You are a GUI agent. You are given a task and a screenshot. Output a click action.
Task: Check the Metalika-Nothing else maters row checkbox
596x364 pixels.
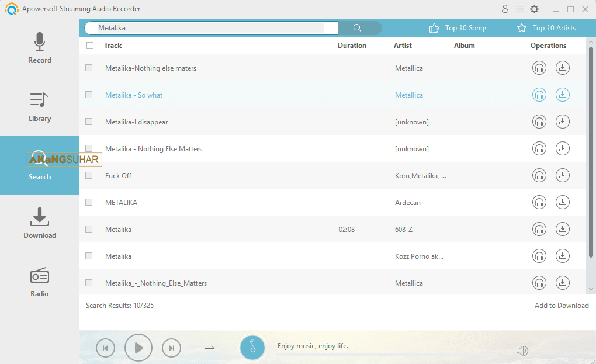89,68
